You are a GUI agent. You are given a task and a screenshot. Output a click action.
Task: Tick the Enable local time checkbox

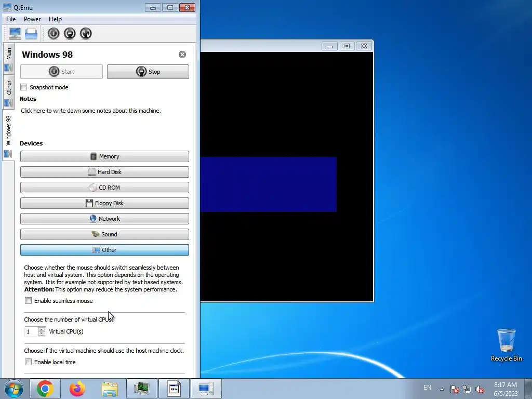[x=28, y=362]
